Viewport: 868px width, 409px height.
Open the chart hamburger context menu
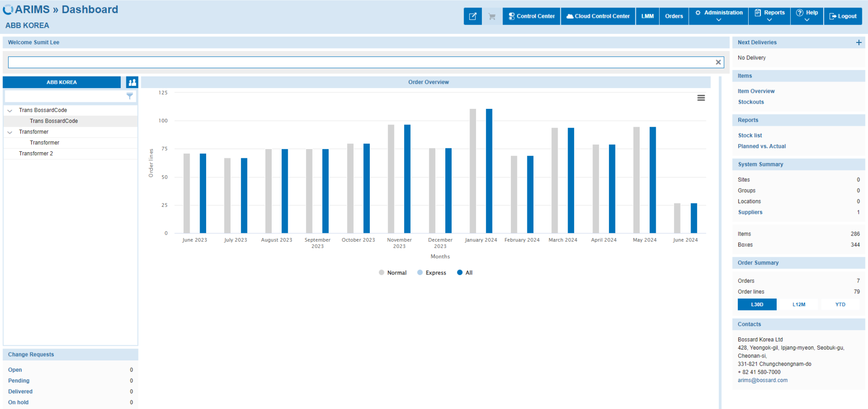pyautogui.click(x=701, y=98)
